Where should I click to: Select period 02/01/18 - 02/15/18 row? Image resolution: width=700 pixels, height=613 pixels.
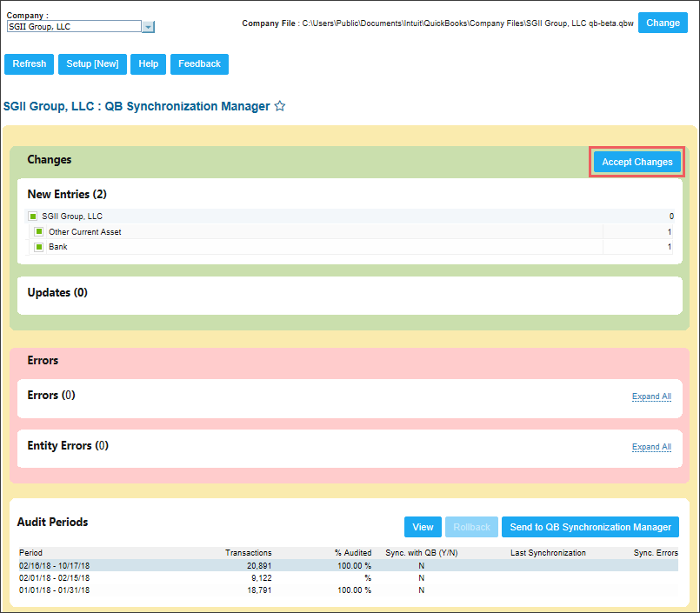point(348,577)
